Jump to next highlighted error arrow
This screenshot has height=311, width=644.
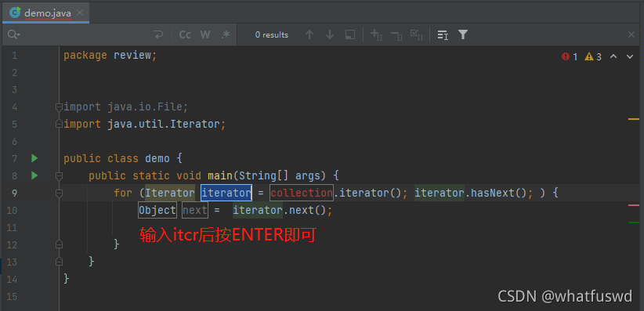pyautogui.click(x=630, y=56)
